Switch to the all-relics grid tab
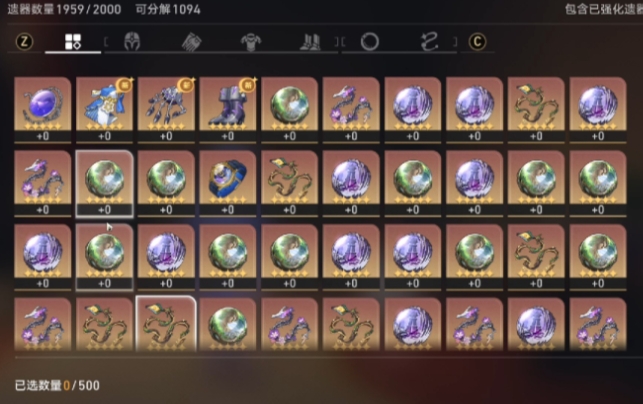The width and height of the screenshot is (643, 404). 73,42
